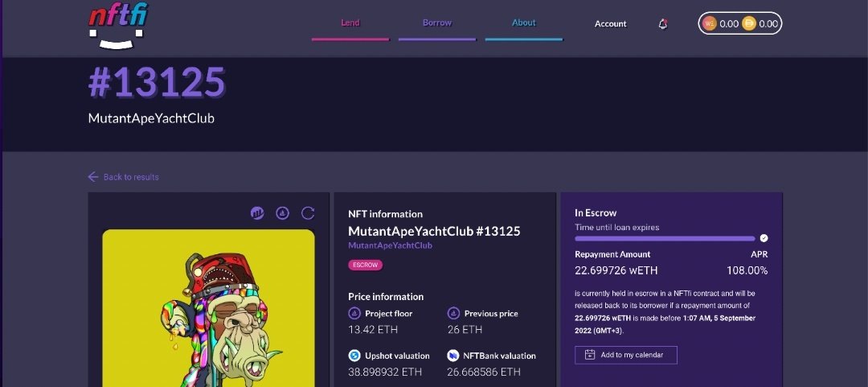Screen dimensions: 868x387
Task: Open the Borrow tab
Action: 436,23
